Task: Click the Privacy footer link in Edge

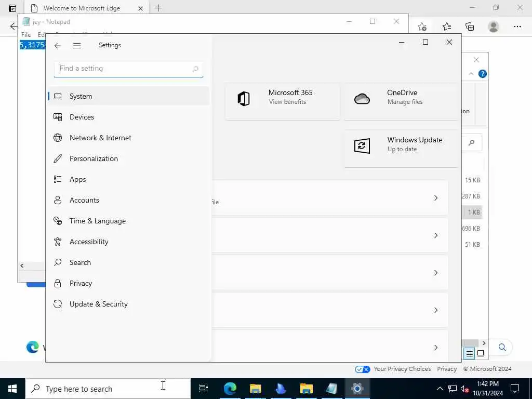Action: 447,369
